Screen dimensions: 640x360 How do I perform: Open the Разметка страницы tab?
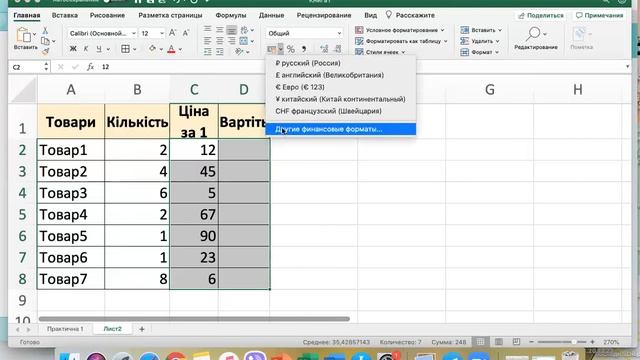coord(170,15)
